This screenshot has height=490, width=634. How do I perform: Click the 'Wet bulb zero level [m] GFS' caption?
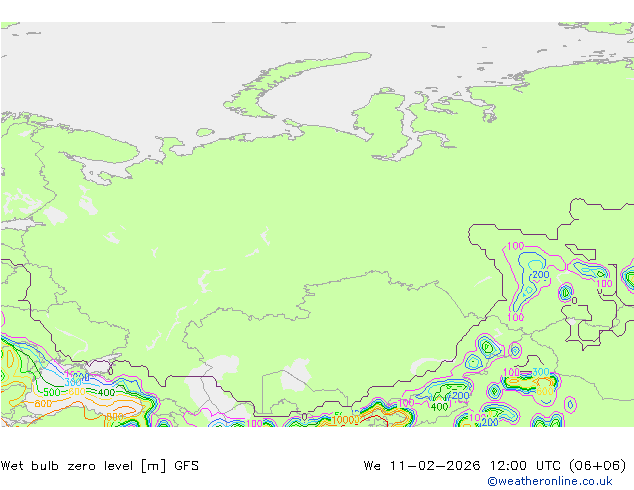pyautogui.click(x=99, y=466)
